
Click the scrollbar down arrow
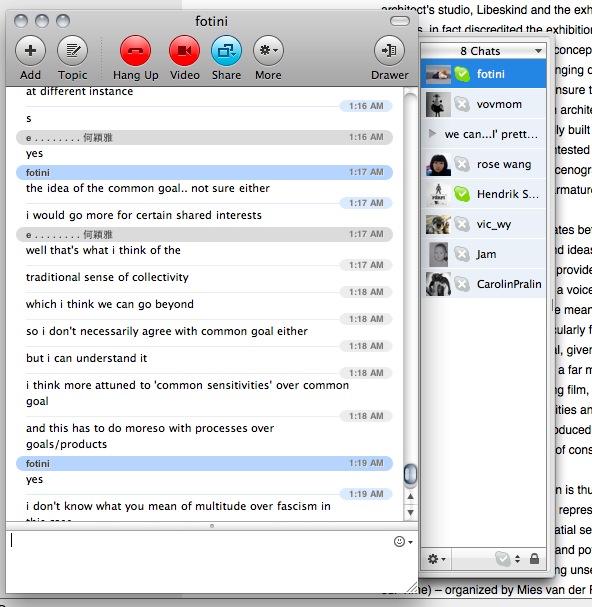pos(410,513)
